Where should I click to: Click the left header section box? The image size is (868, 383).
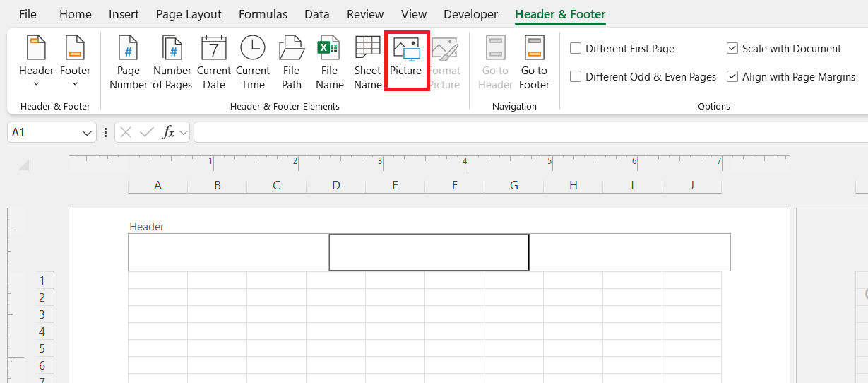pos(228,252)
